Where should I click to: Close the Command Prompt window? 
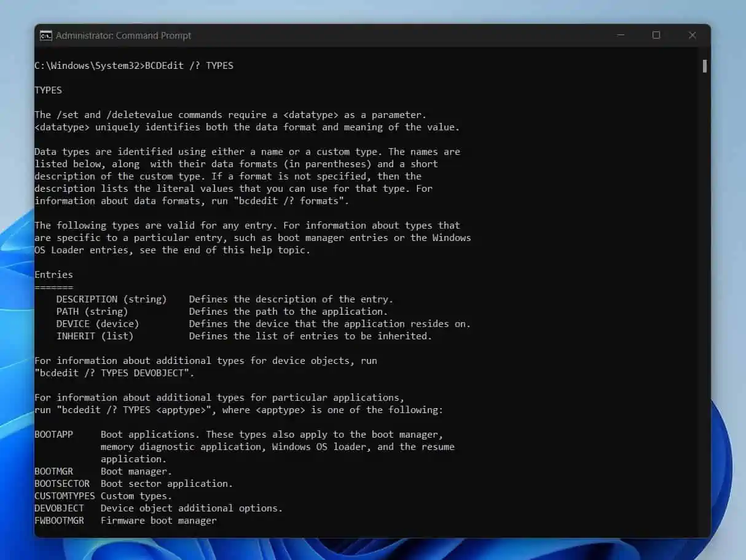(x=692, y=36)
